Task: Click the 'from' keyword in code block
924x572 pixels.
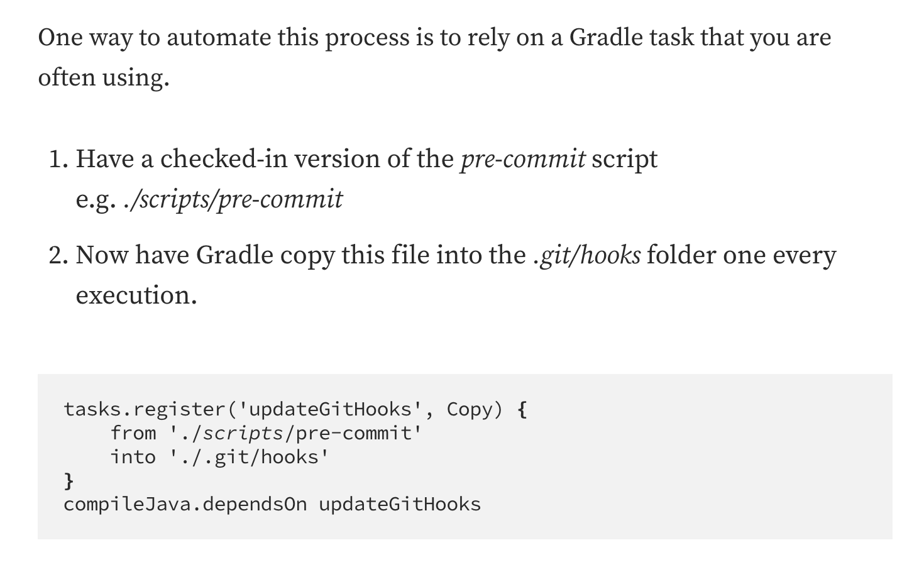Action: [133, 433]
